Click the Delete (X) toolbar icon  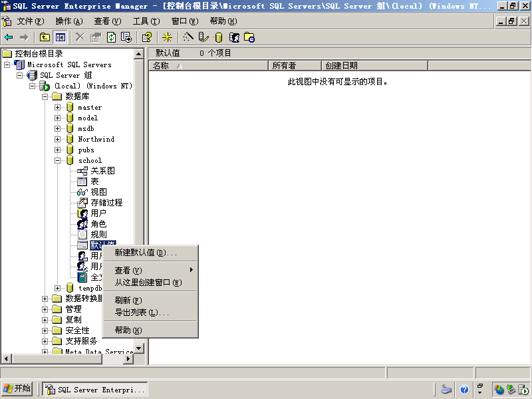click(x=80, y=37)
